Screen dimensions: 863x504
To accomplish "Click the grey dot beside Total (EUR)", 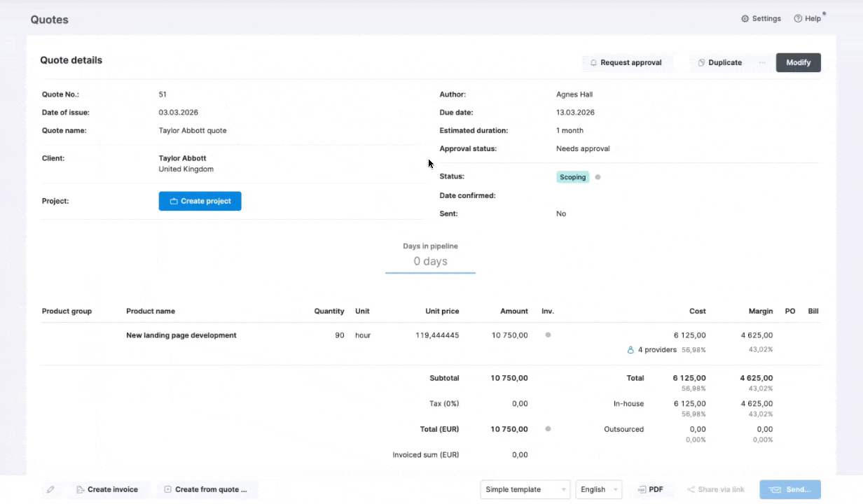I will [548, 429].
